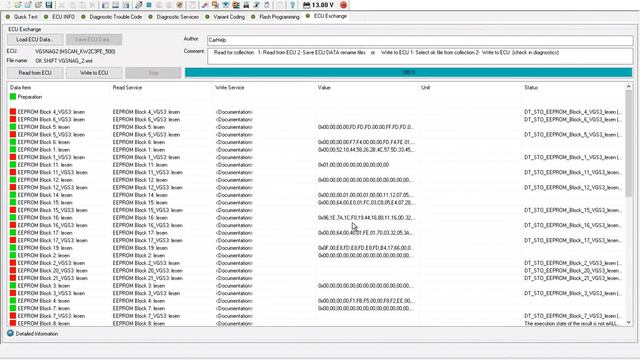Click the red status square of EEPROM Block 4_VGS3
The width and height of the screenshot is (640, 360).
(13, 111)
